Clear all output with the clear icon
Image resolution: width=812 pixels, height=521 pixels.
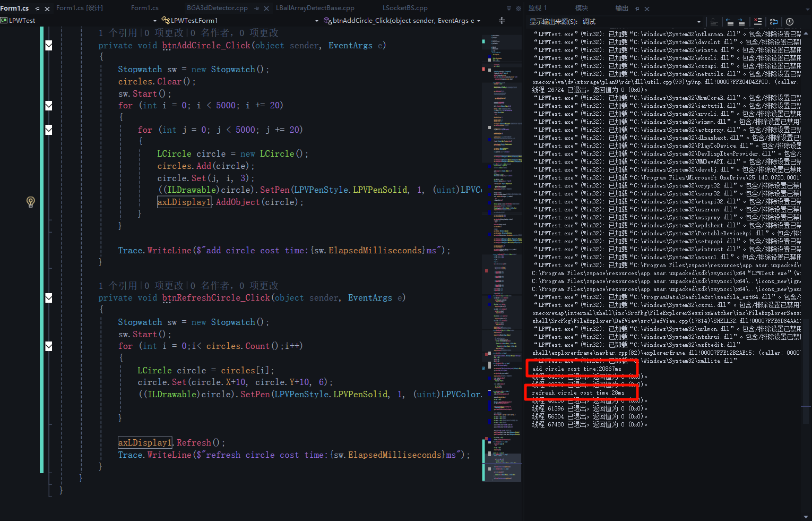[x=757, y=22]
